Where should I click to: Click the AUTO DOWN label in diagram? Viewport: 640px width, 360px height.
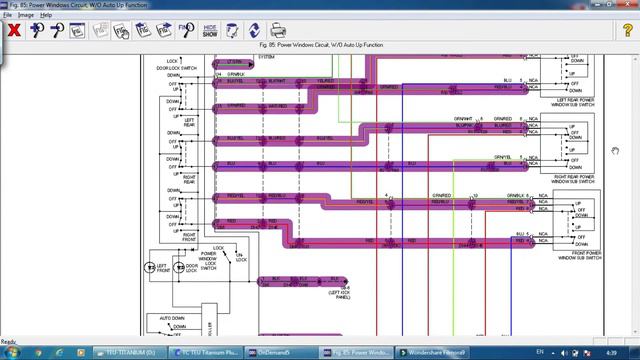[x=172, y=318]
